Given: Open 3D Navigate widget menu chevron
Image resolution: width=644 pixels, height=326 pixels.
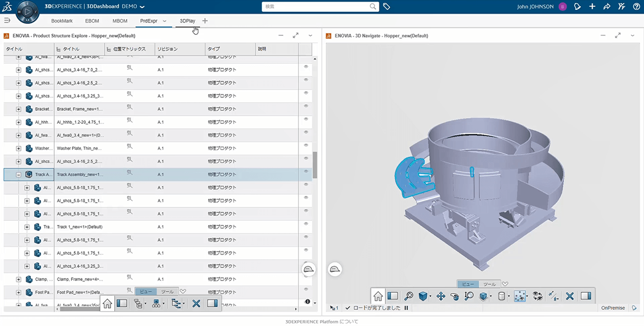Looking at the screenshot, I should click(632, 35).
